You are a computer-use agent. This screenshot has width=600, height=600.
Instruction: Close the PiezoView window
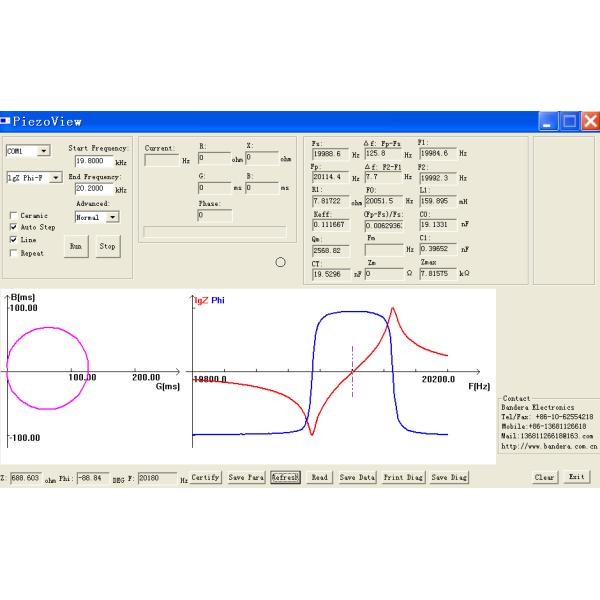coord(589,122)
